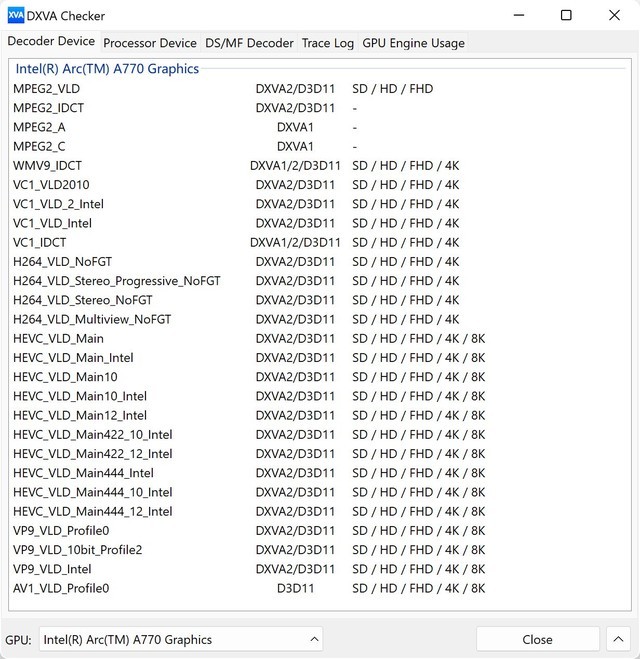Screen dimensions: 640x659
Task: Select the H264_VLD_Stereo_Progressive_NoFGT row
Action: pos(319,281)
